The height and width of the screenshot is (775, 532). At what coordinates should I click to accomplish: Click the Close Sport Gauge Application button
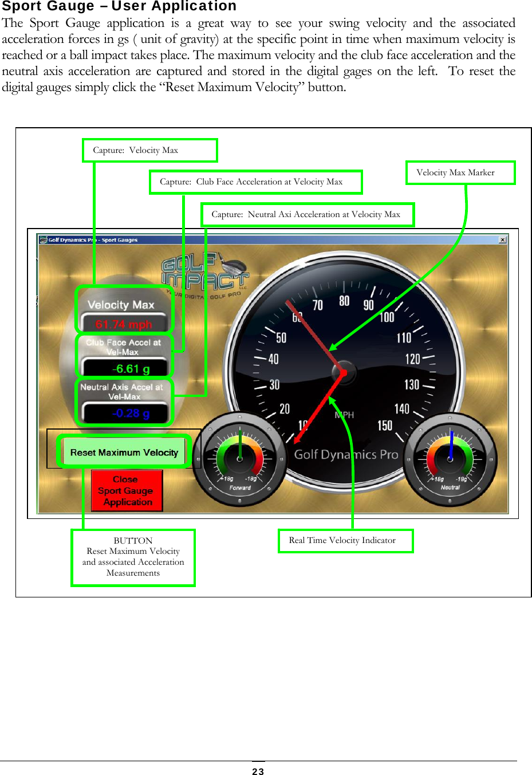(126, 490)
